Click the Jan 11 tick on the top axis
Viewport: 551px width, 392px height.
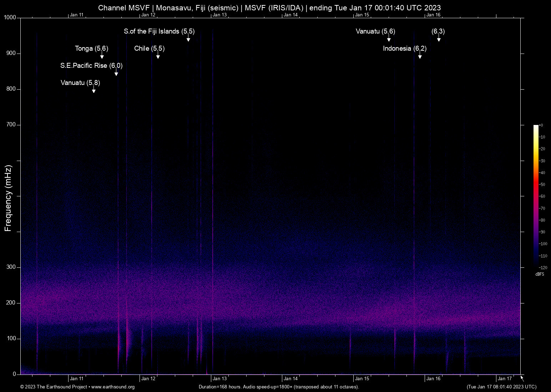[x=76, y=15]
